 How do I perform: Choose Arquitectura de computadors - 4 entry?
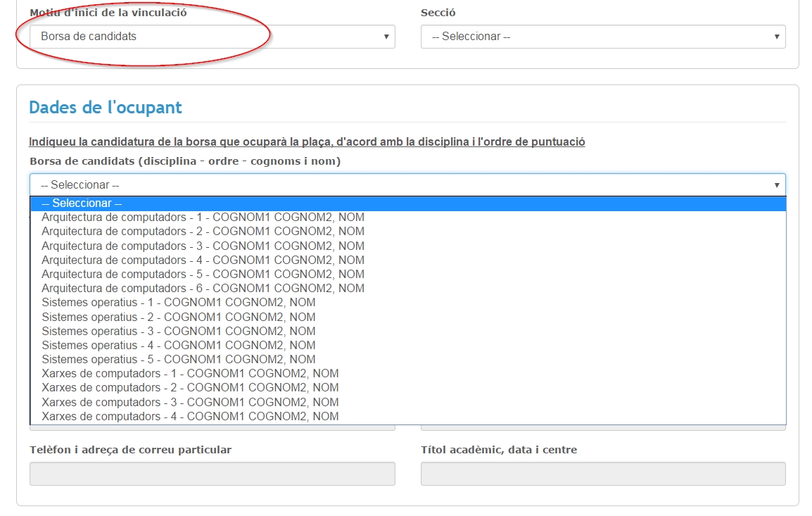tap(203, 260)
